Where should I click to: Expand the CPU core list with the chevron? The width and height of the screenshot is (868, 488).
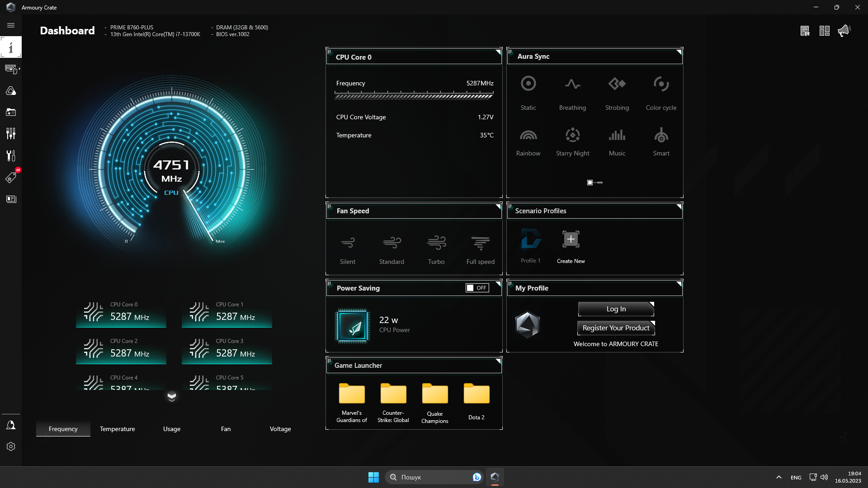pyautogui.click(x=172, y=397)
